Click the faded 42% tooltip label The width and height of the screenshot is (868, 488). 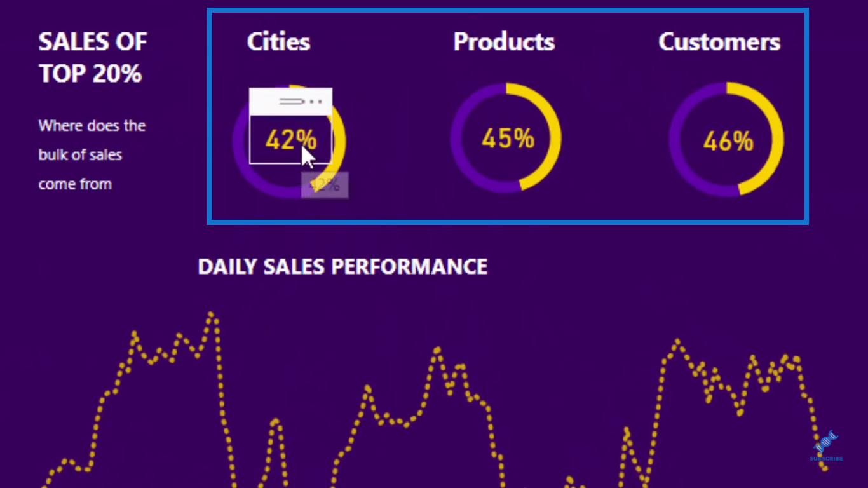click(325, 185)
